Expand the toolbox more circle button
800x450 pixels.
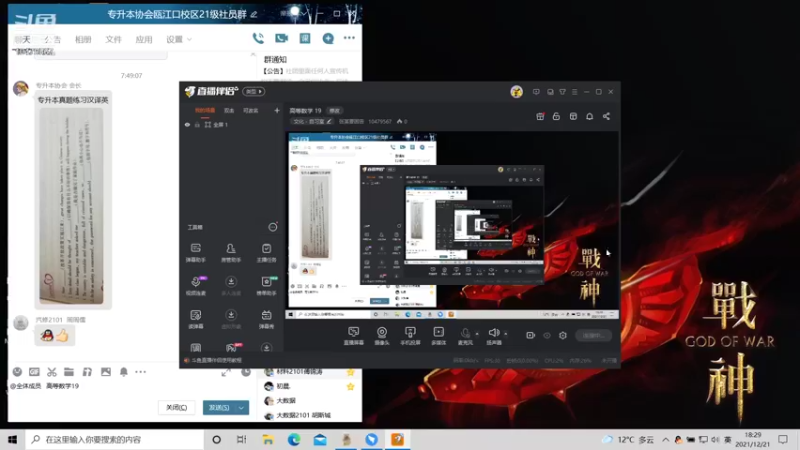272,227
